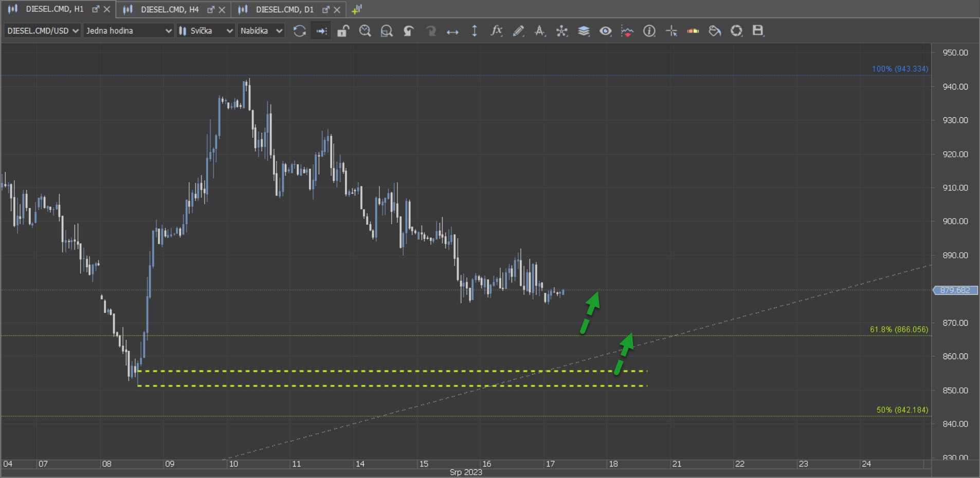Toggle chart auto-shift arrow button

click(x=321, y=31)
